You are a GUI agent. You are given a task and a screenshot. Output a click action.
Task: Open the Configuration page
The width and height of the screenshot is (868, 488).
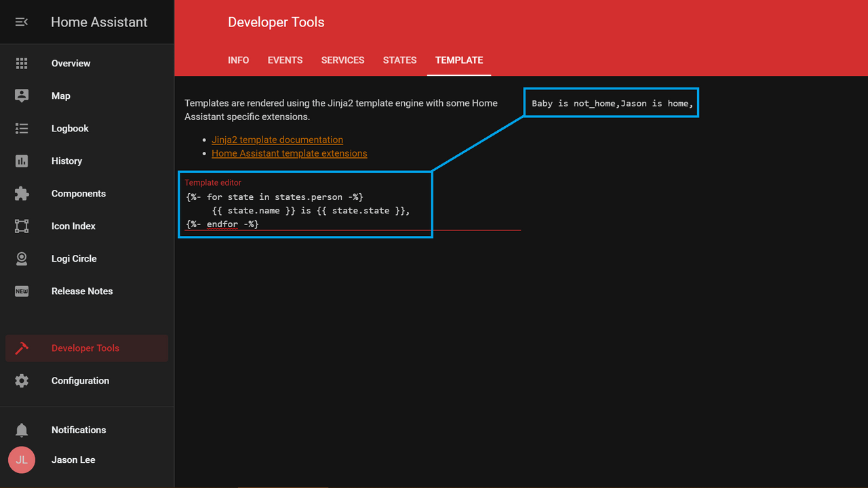(87, 380)
